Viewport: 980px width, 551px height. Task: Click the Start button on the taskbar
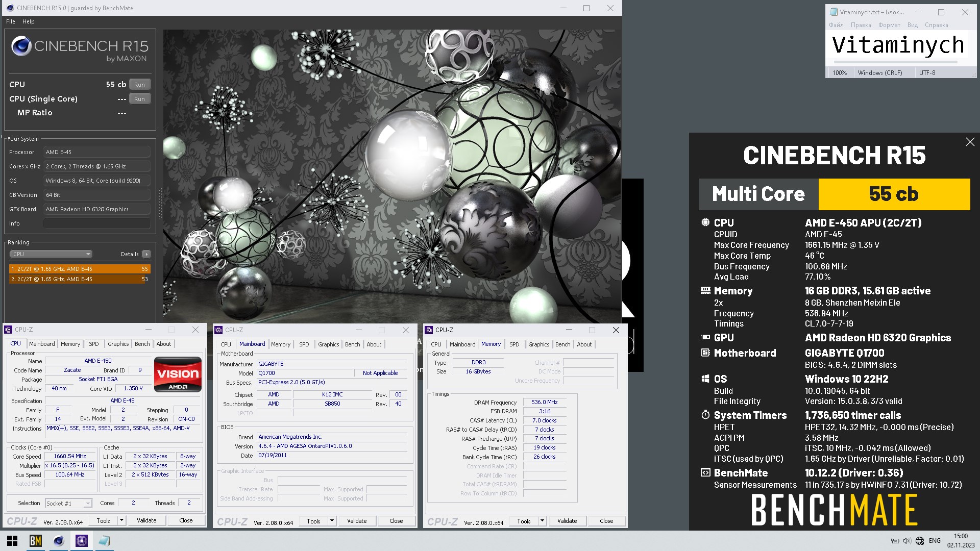click(x=12, y=541)
